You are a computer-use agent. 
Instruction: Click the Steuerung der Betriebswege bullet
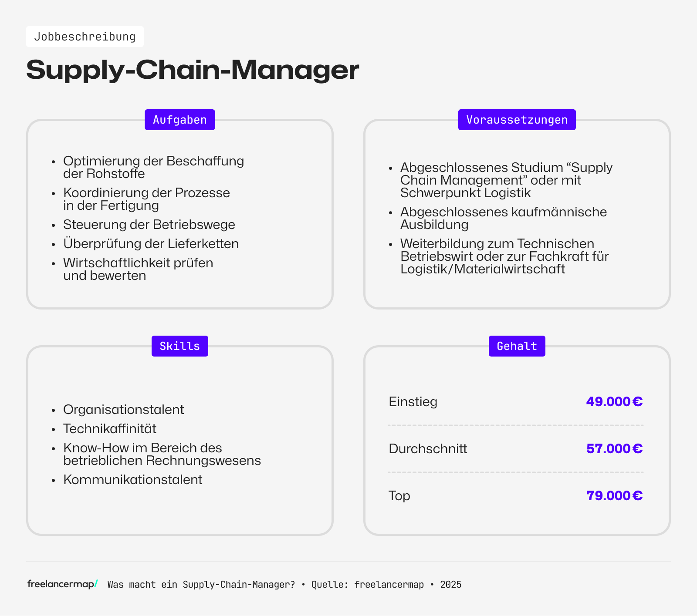tap(149, 225)
